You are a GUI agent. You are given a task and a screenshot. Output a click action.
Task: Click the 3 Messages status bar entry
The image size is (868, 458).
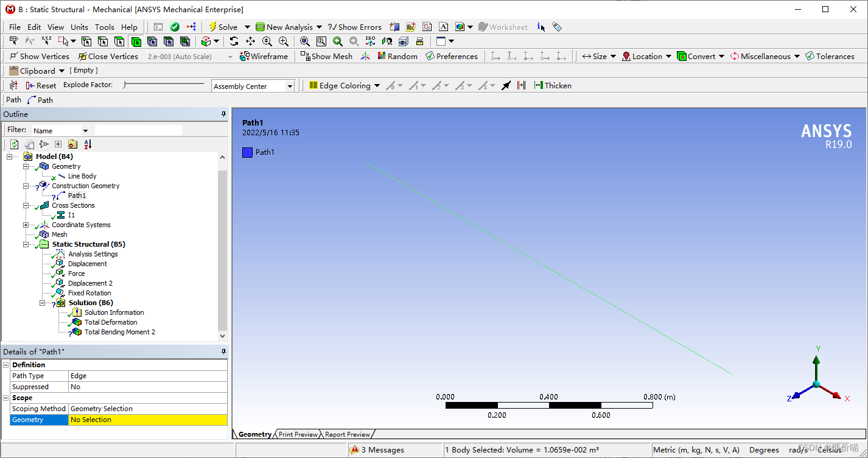point(377,450)
